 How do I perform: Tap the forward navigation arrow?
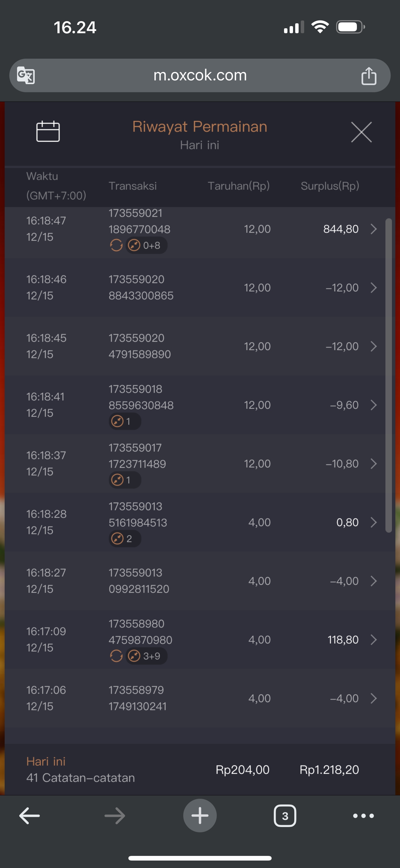115,816
